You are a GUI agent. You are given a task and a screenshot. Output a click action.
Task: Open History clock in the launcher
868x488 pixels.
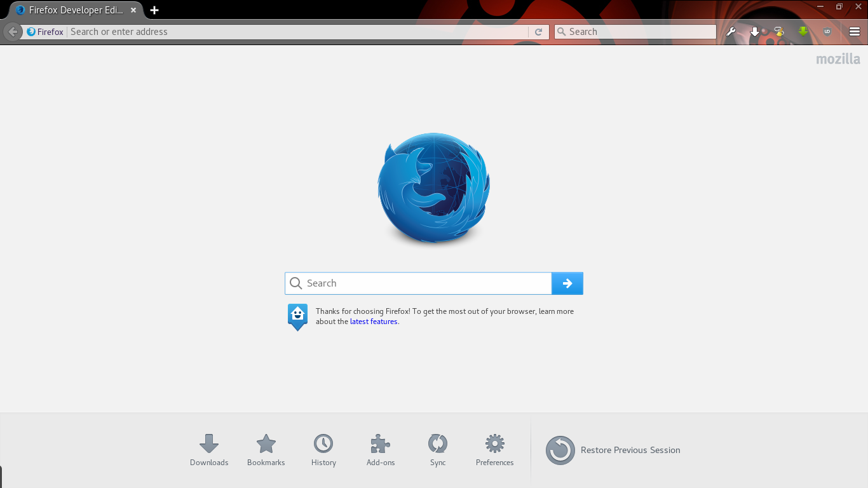click(x=323, y=451)
